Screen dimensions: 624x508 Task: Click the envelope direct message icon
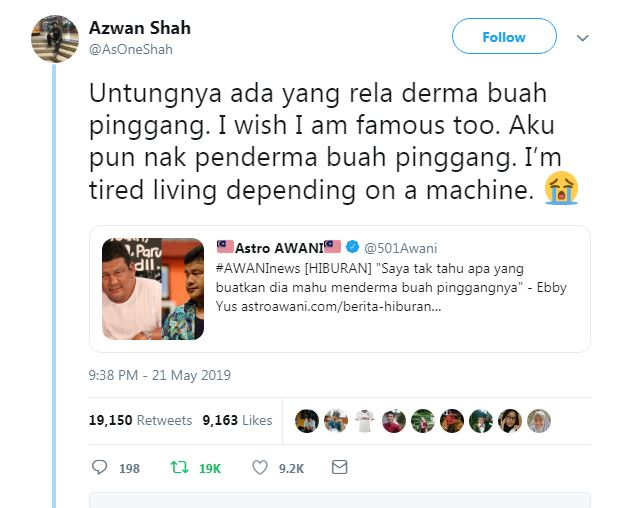pyautogui.click(x=339, y=467)
